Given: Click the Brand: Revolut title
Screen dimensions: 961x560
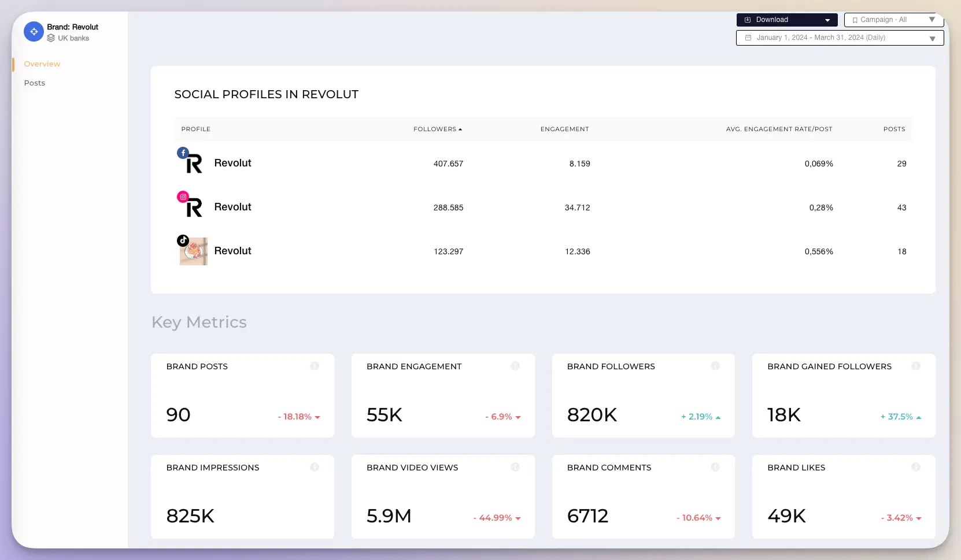Looking at the screenshot, I should pos(73,27).
